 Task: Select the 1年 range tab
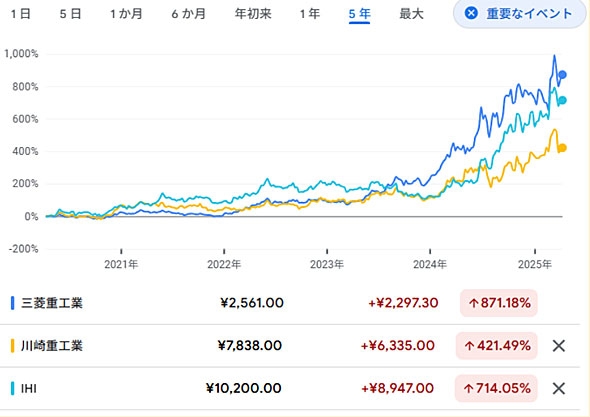pyautogui.click(x=310, y=14)
